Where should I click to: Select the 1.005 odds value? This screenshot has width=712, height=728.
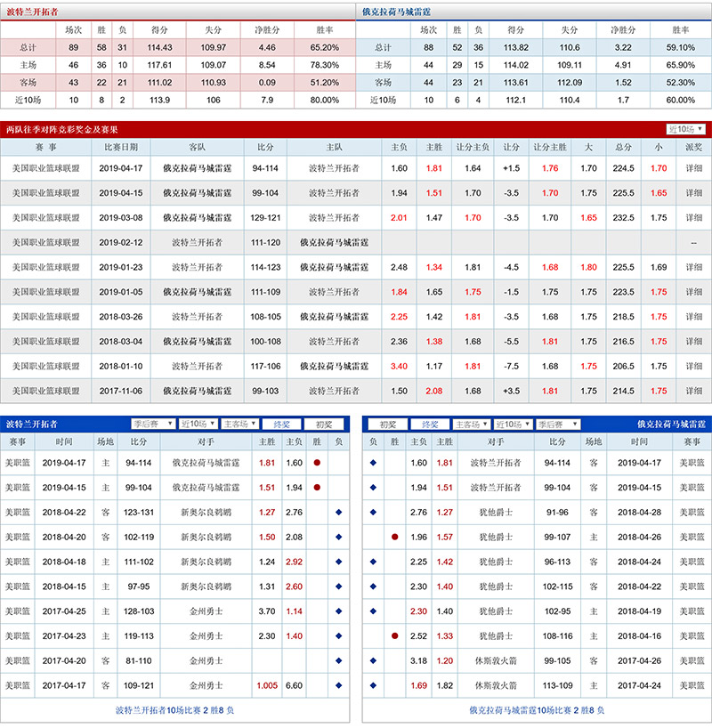(267, 685)
